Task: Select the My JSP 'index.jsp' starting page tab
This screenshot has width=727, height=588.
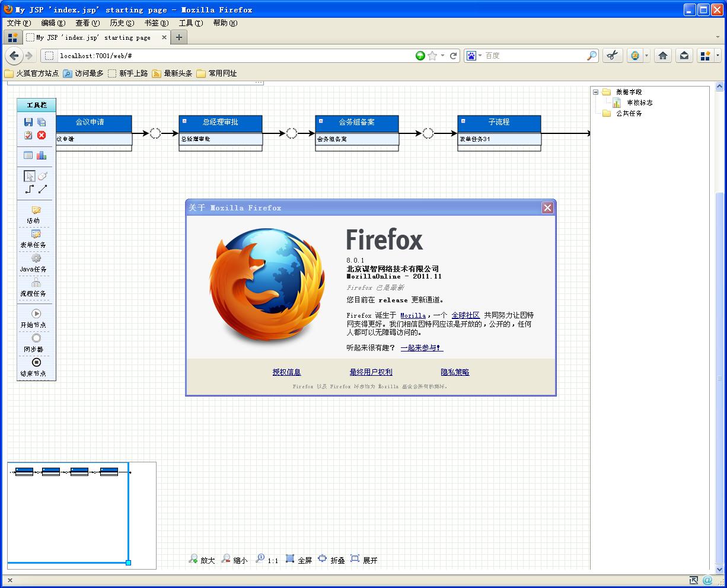Action: tap(96, 37)
